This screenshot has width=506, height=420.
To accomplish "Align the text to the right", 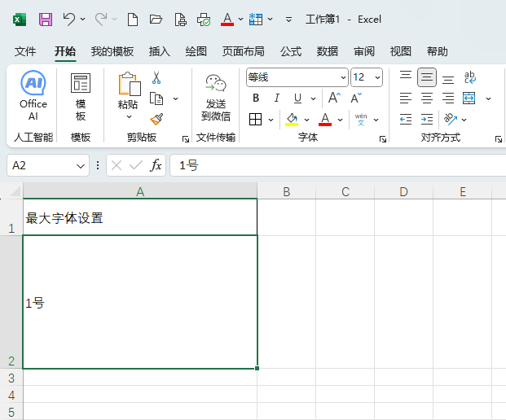I will coord(448,98).
